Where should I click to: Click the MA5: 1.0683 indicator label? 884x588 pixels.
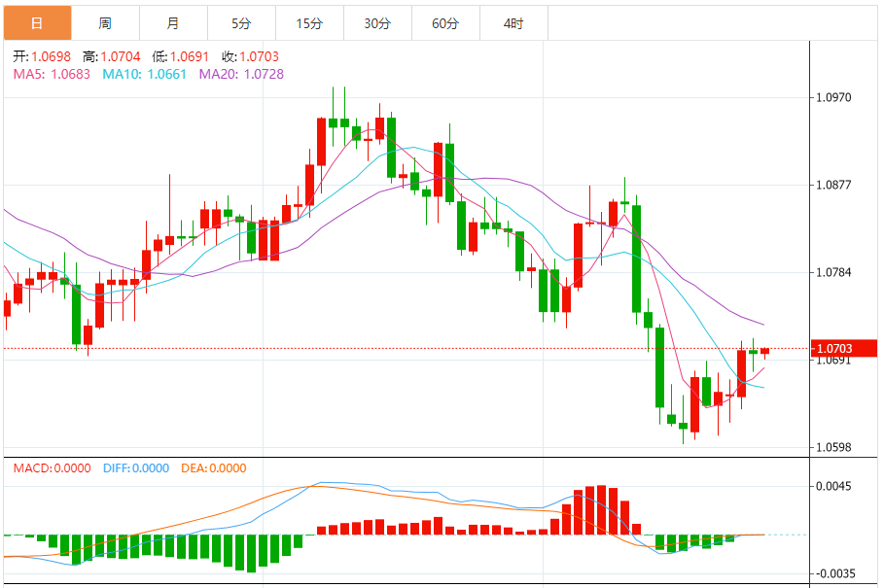pos(52,74)
